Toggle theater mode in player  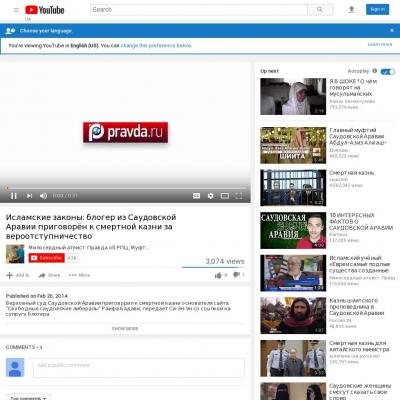(x=225, y=196)
